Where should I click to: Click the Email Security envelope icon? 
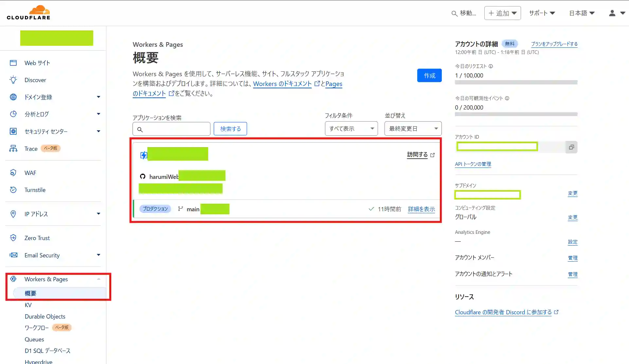tap(13, 255)
